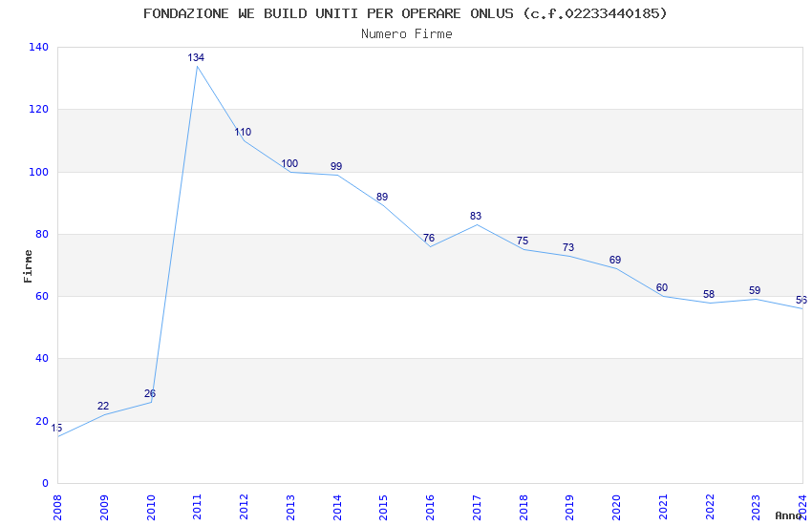The image size is (812, 525).
Task: Click the 60 data label for 2021
Action: tap(662, 287)
